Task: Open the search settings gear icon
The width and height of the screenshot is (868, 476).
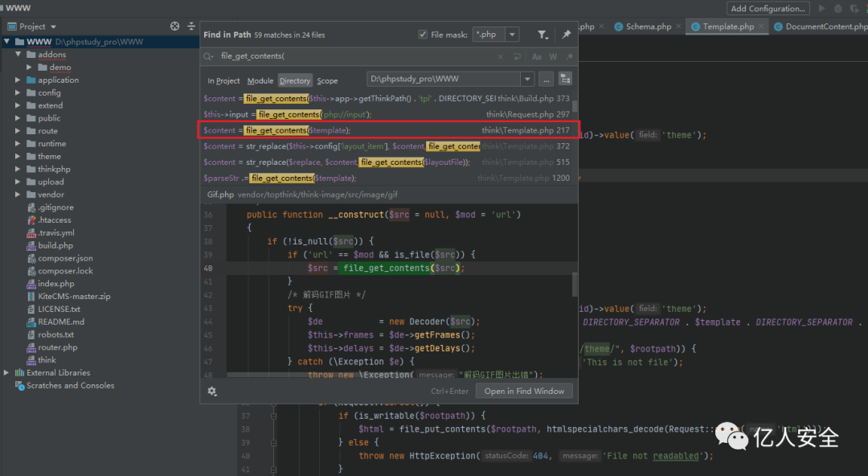Action: (x=212, y=392)
